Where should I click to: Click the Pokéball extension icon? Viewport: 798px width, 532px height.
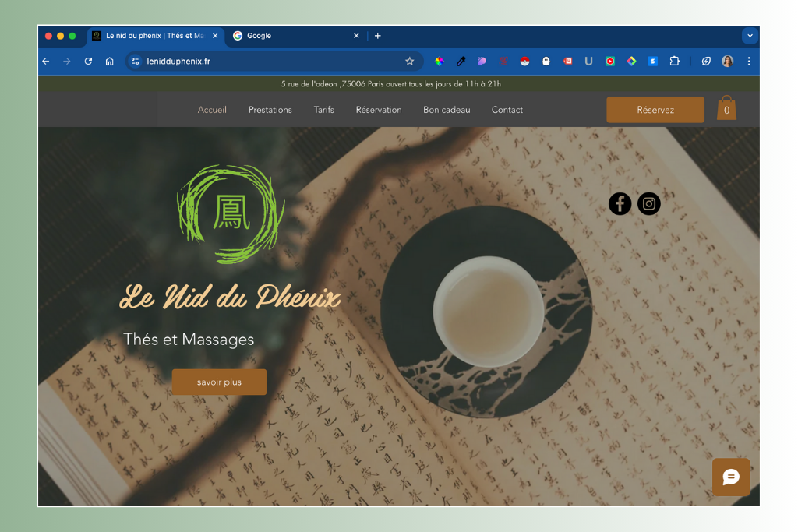(x=525, y=61)
